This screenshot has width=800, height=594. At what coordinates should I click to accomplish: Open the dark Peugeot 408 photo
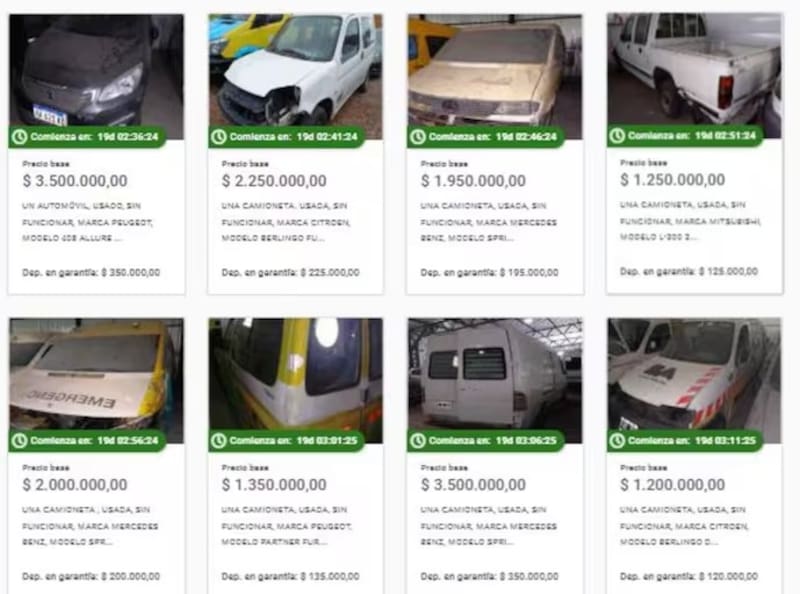pos(96,77)
